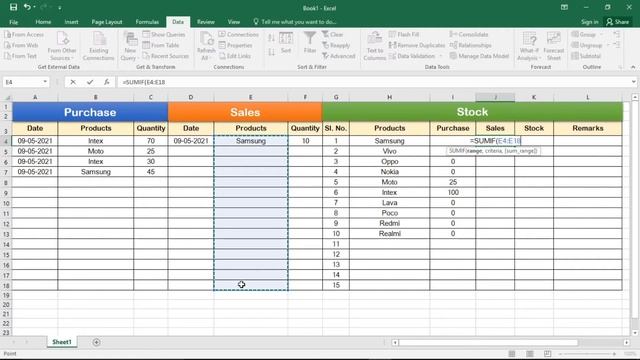The width and height of the screenshot is (640, 360).
Task: Click Clear in Sort & Filter
Action: [333, 35]
